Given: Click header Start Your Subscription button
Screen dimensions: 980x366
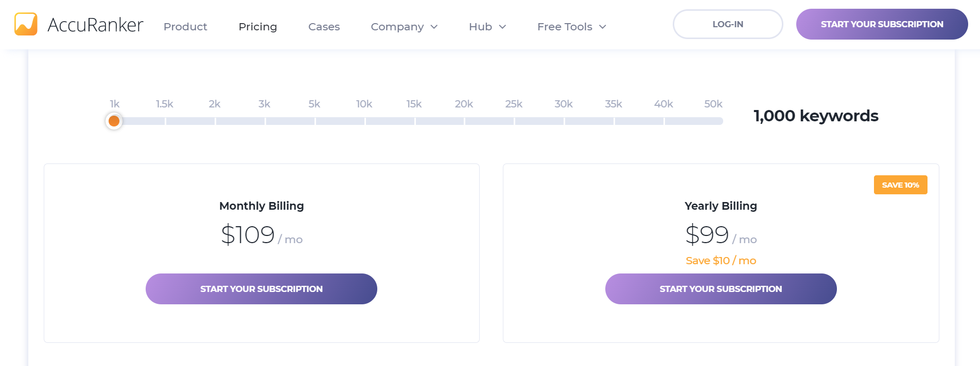Looking at the screenshot, I should 882,24.
